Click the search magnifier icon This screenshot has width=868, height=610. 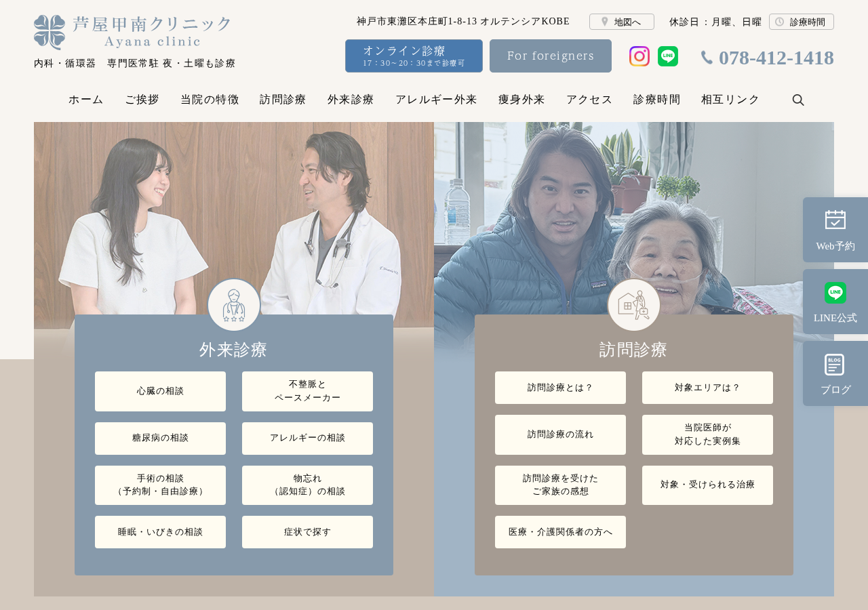(798, 100)
